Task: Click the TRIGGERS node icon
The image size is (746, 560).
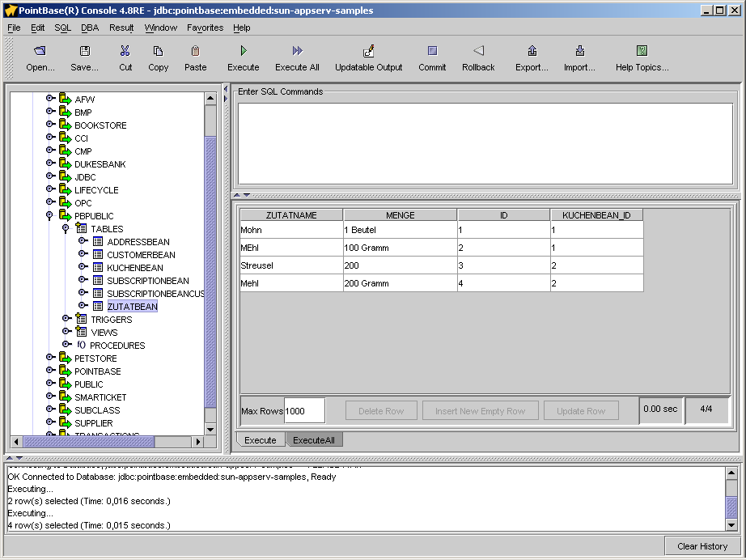Action: (82, 319)
